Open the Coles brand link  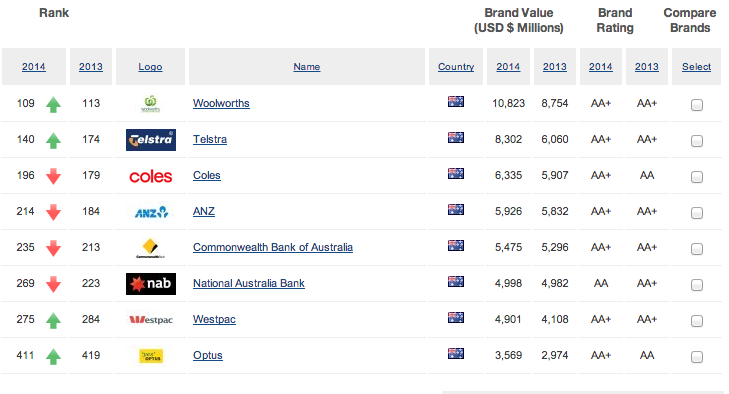tap(207, 175)
